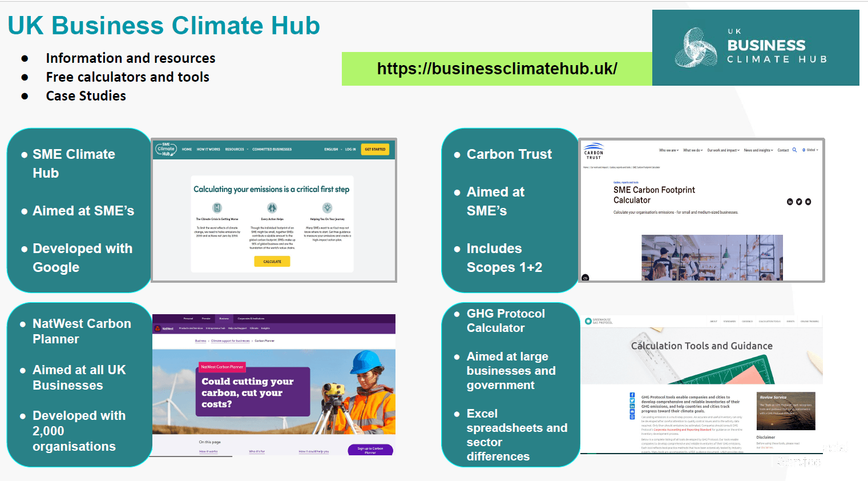868x481 pixels.
Task: Click the pink NatWest Carbon Planner label
Action: pos(222,367)
